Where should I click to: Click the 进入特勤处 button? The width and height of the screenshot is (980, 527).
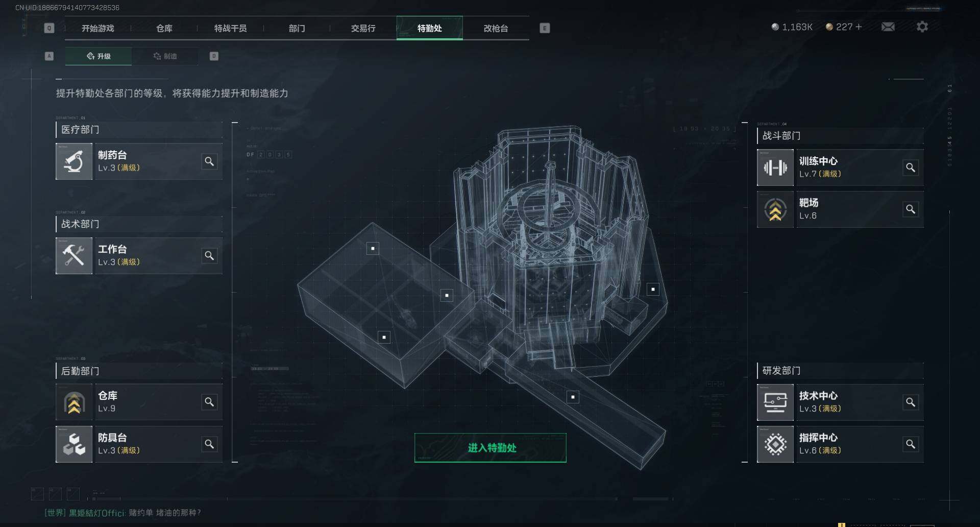(491, 448)
